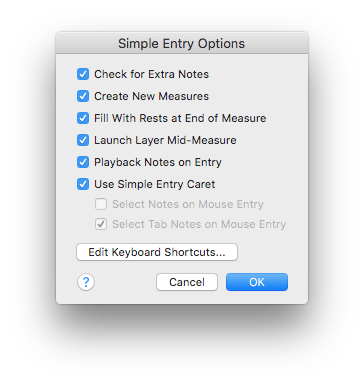Viewport: 364px width, 384px height.
Task: Click the dimmed Select Tab Notes checkbox
Action: pyautogui.click(x=101, y=224)
